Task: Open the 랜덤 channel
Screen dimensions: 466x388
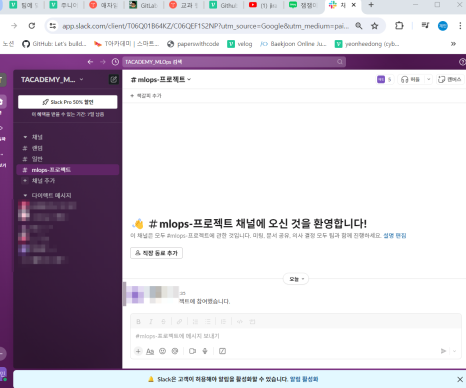Action: 68,148
